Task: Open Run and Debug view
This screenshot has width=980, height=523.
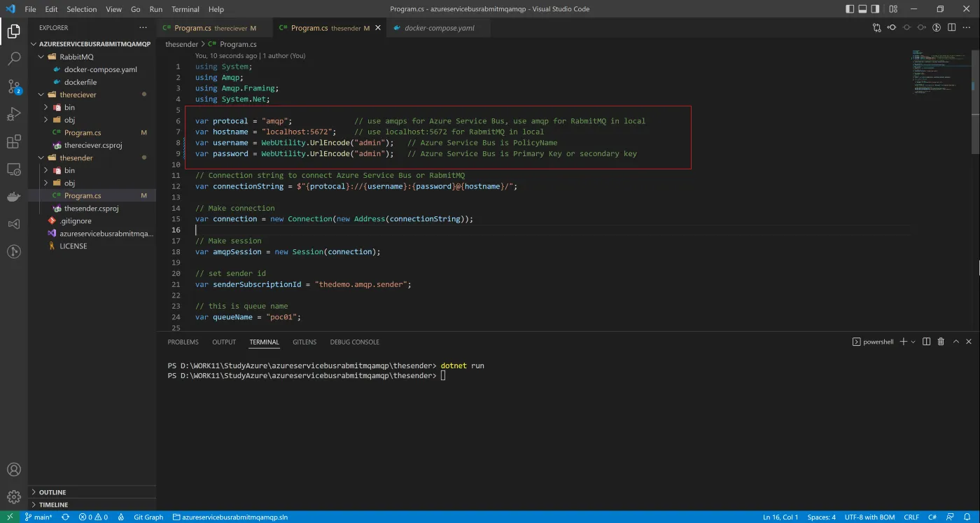Action: point(13,114)
